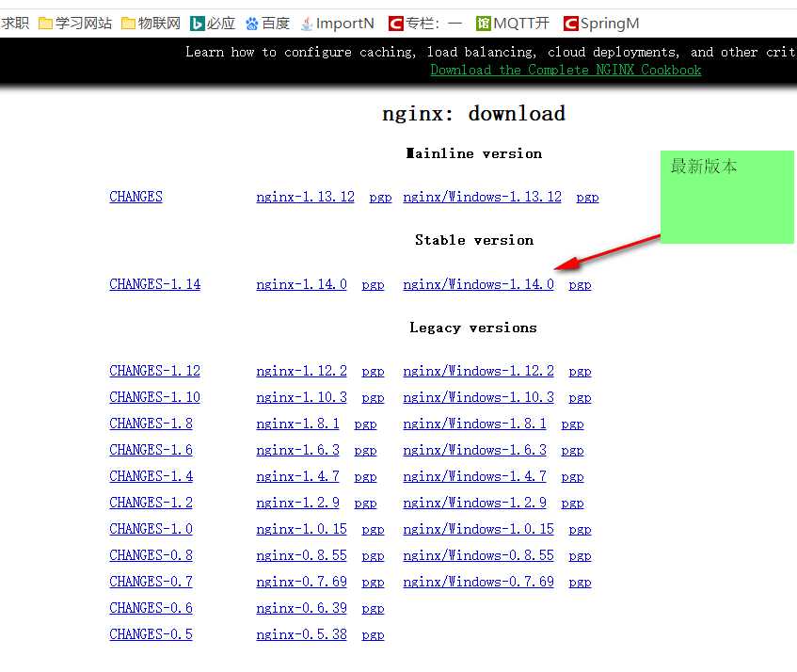The image size is (797, 672).
Task: Open CHANGES-1.12 link
Action: [x=154, y=371]
